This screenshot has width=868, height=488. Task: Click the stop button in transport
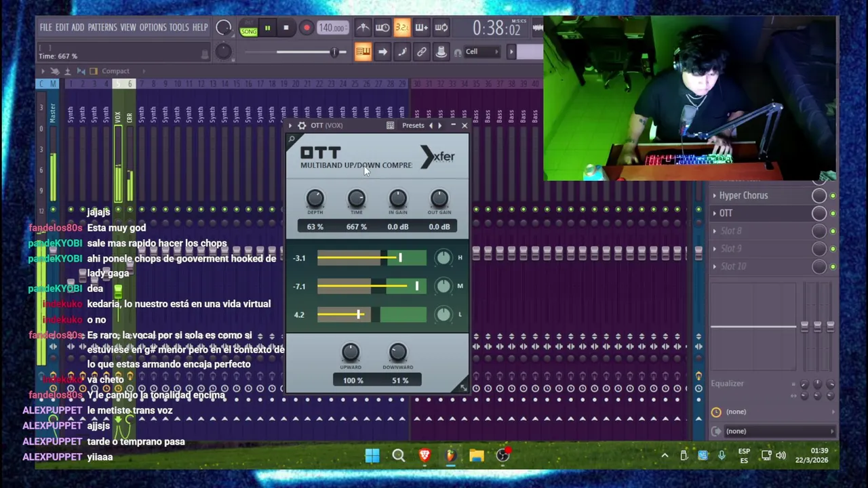(x=285, y=28)
